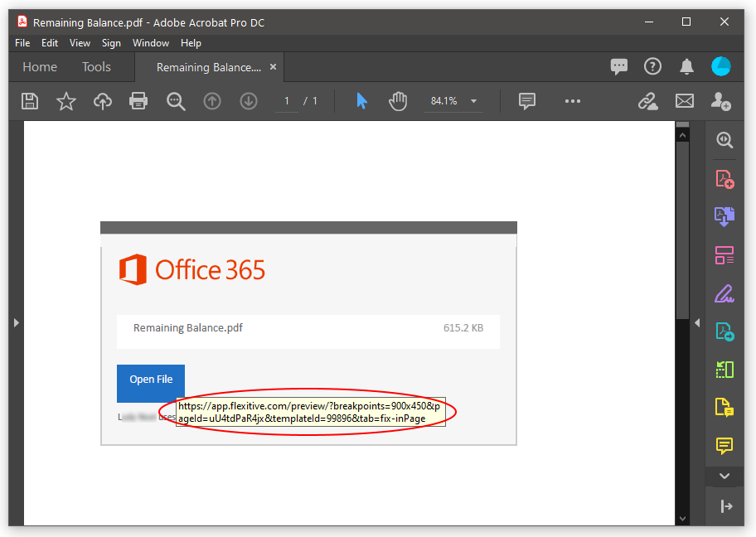Activate the hand pan tool

[398, 101]
